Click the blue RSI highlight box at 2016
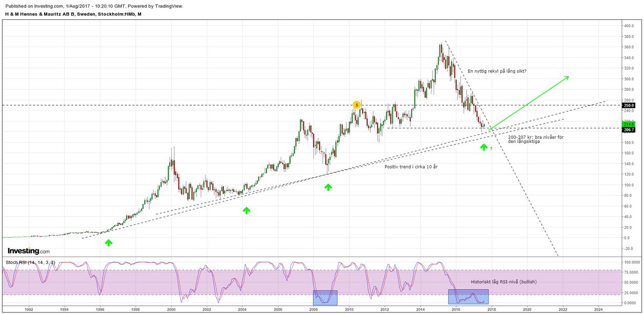Screen dimensions: 644x314 469,297
